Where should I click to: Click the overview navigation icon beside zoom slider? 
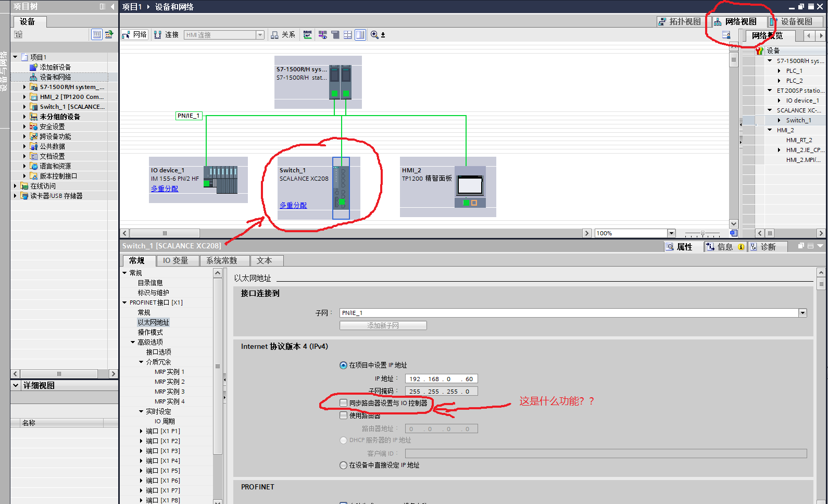[x=734, y=233]
